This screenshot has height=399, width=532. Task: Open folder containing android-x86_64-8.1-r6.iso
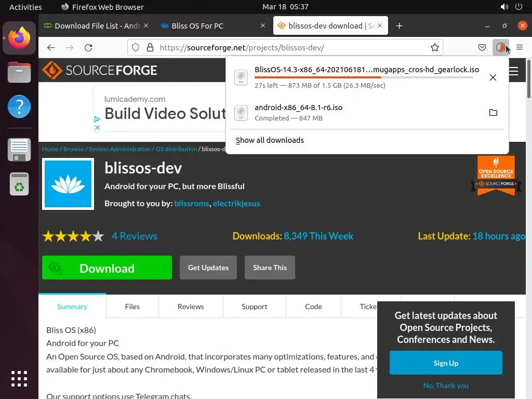point(493,113)
